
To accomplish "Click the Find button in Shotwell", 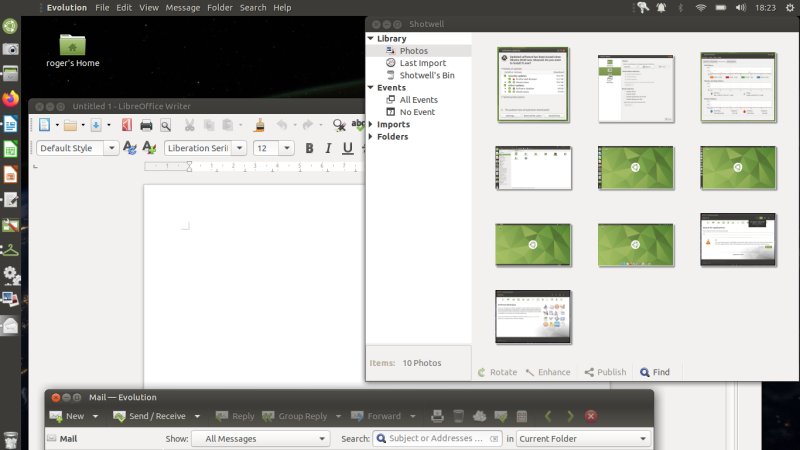I will pyautogui.click(x=655, y=372).
